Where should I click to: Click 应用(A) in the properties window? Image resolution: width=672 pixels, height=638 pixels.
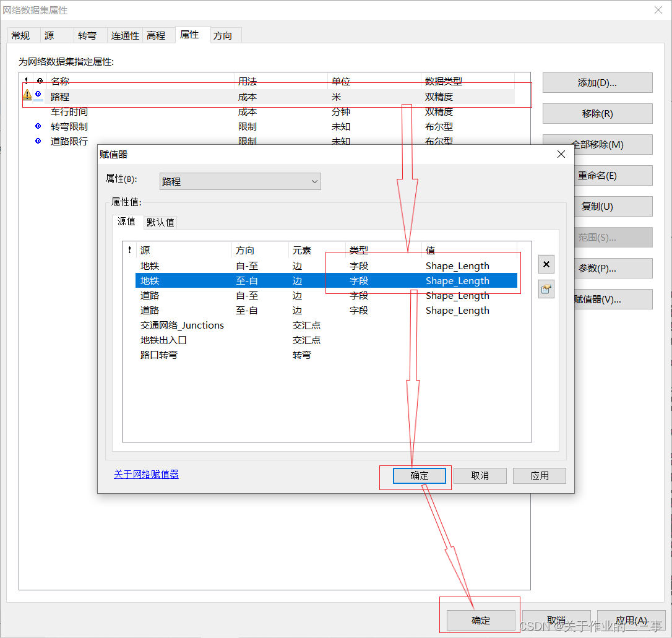631,621
